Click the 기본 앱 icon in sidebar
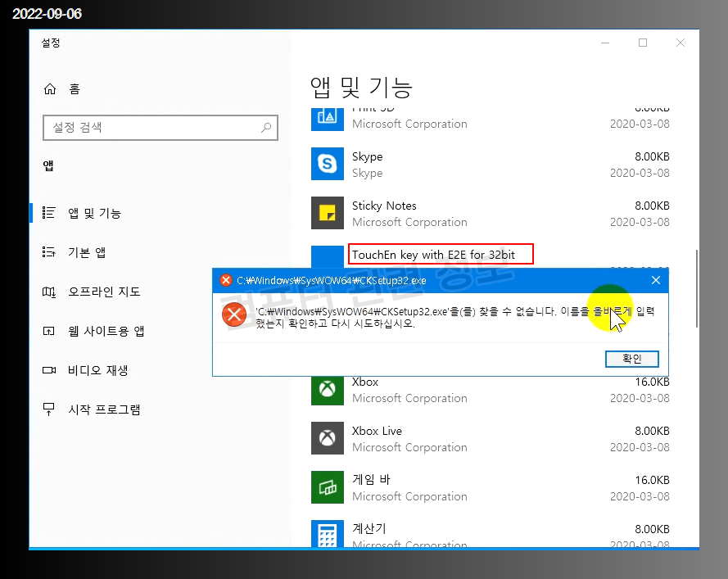Viewport: 728px width, 579px height. [x=49, y=252]
